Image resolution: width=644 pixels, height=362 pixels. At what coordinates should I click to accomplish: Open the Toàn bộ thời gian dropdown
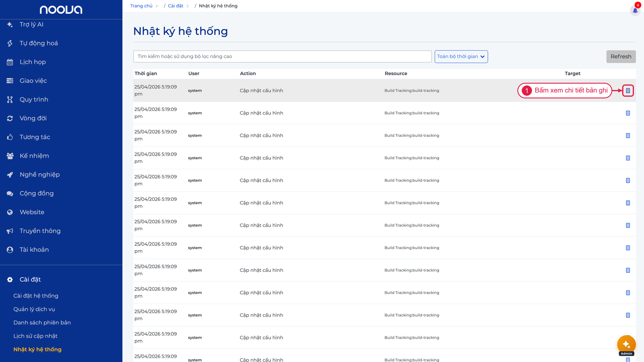point(461,57)
